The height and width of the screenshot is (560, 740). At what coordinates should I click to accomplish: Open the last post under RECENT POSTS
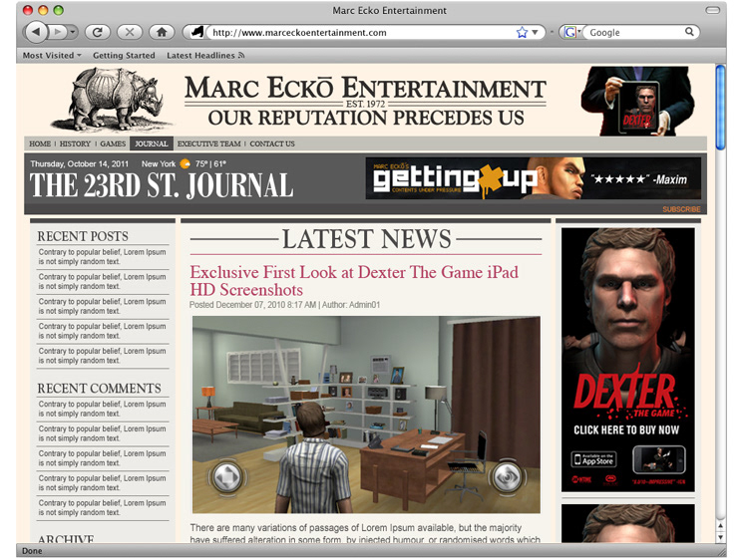coord(103,356)
